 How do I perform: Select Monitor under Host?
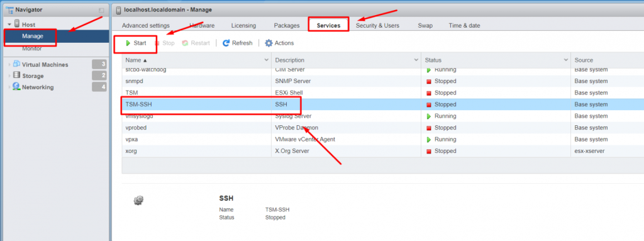32,48
